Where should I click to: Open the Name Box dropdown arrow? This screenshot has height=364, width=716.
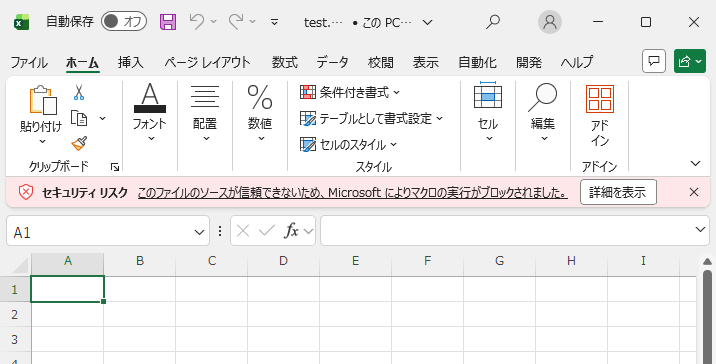pyautogui.click(x=200, y=232)
